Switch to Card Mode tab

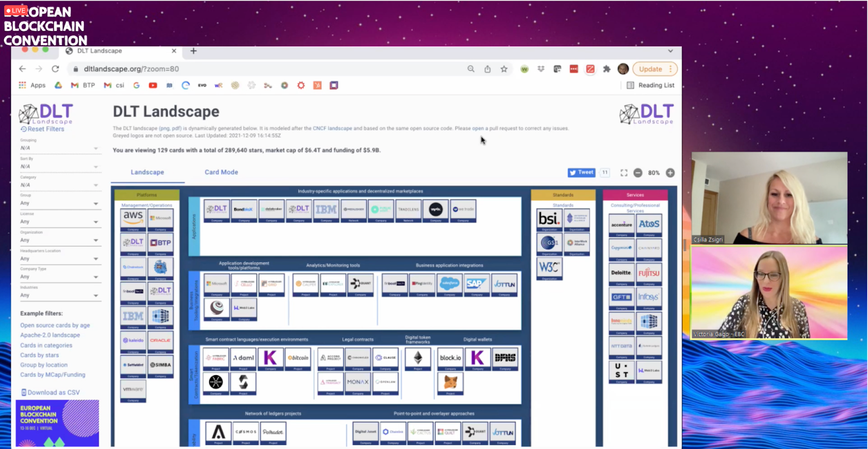[221, 172]
